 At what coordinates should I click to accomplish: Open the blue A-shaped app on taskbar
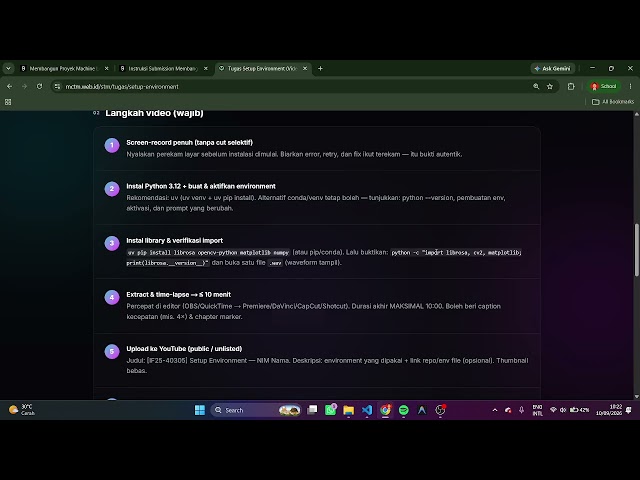pos(422,410)
